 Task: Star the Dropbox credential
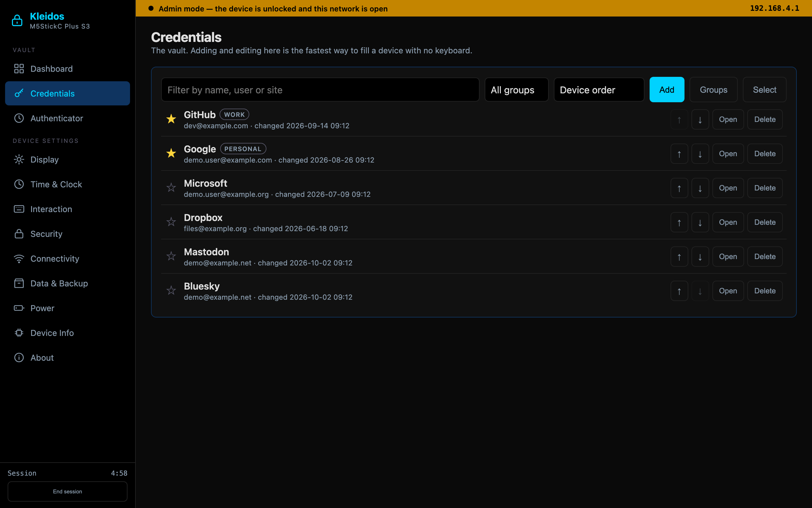coord(171,222)
